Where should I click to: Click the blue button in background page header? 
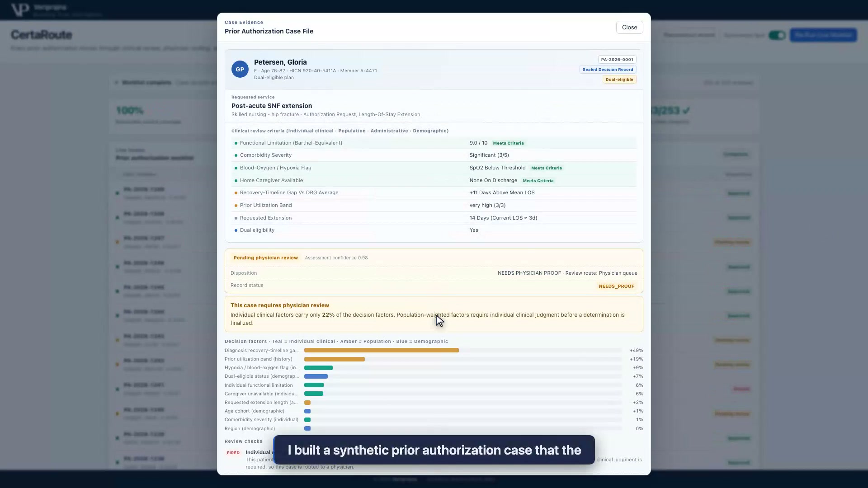pos(823,35)
